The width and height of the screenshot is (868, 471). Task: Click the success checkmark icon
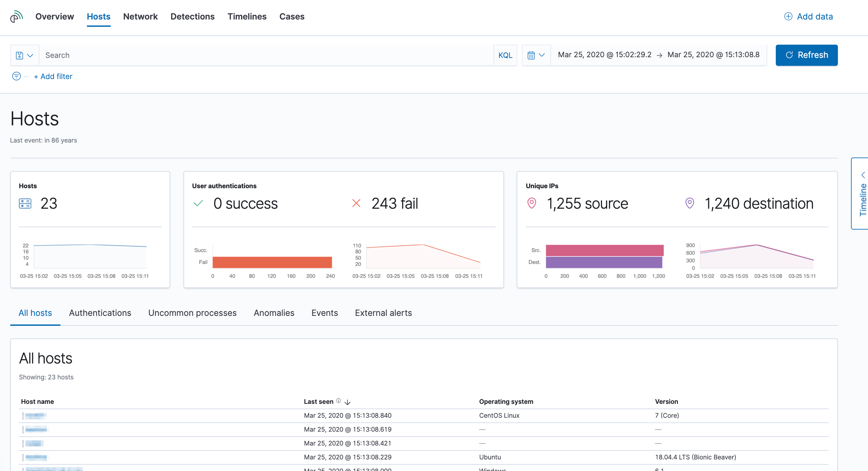pyautogui.click(x=198, y=203)
